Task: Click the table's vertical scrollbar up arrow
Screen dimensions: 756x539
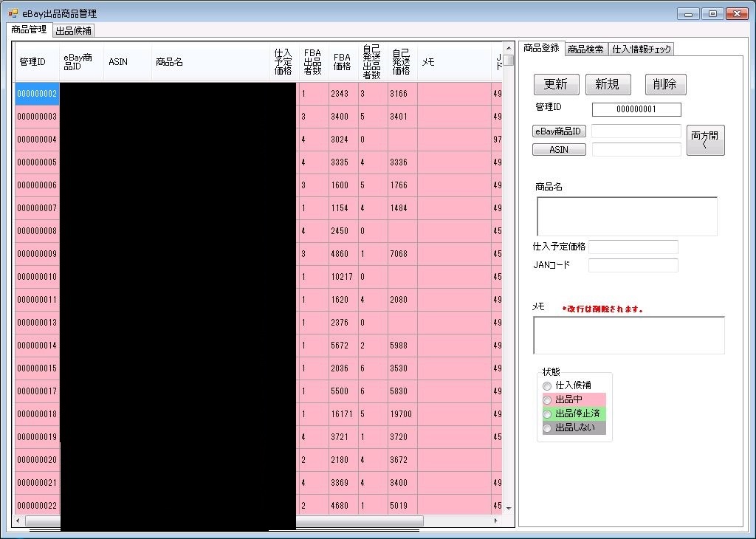Action: (x=508, y=48)
